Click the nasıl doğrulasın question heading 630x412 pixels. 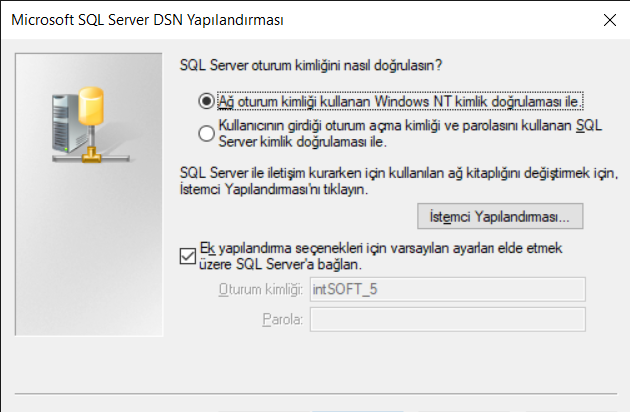click(x=311, y=65)
